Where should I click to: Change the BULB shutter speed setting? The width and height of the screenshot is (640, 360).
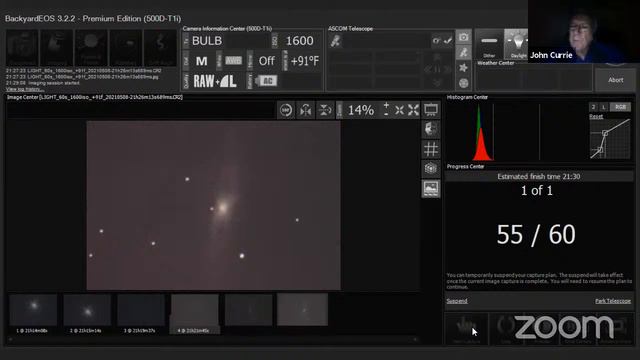tap(207, 41)
